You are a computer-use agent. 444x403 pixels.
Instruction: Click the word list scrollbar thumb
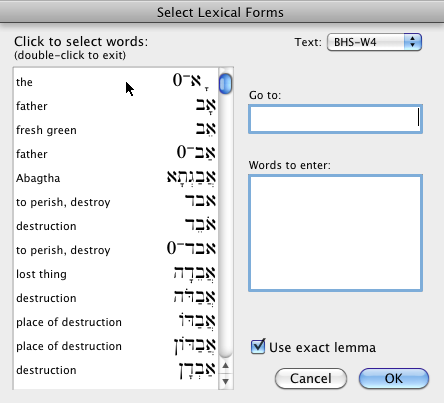tap(226, 83)
